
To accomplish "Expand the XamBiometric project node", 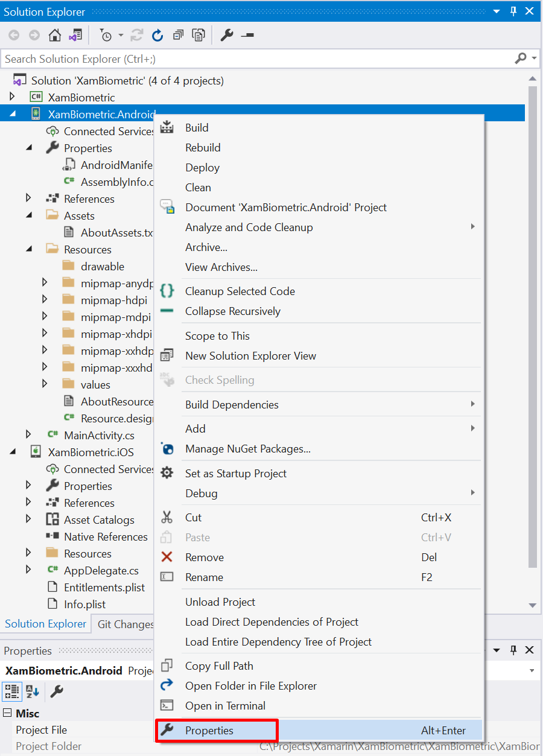I will (13, 97).
